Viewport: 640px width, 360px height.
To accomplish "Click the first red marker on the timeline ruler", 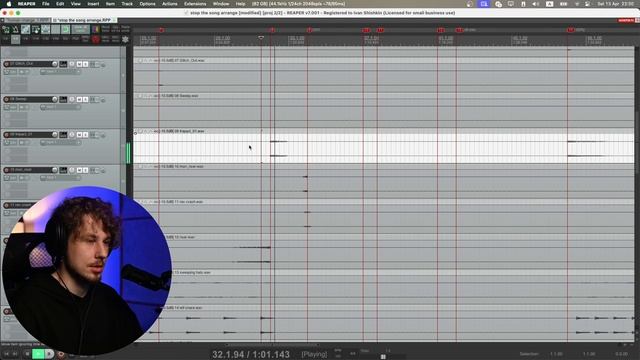I will (x=161, y=30).
